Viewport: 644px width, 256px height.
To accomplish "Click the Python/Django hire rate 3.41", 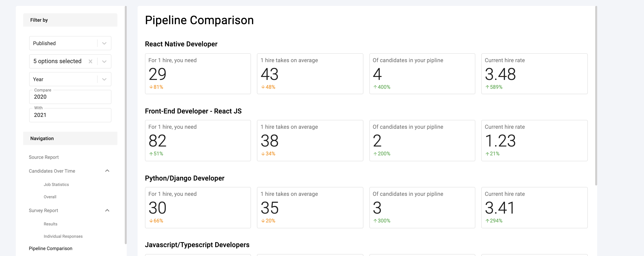I will point(500,208).
